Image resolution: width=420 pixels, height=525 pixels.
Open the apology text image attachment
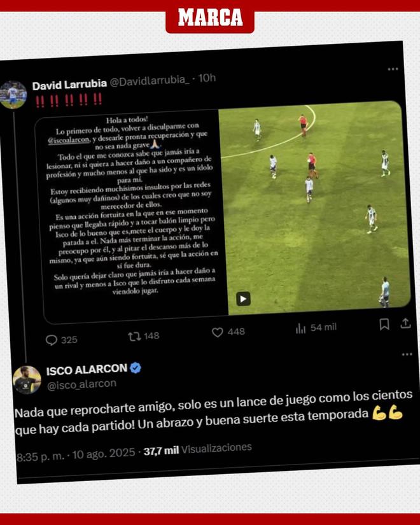coord(132,214)
